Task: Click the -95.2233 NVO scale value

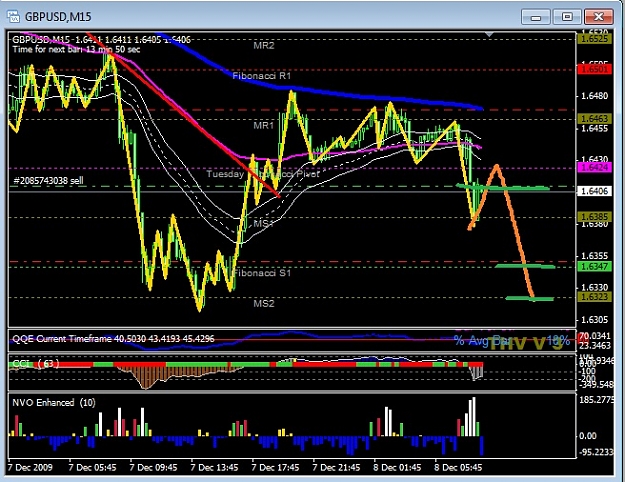Action: 597,452
